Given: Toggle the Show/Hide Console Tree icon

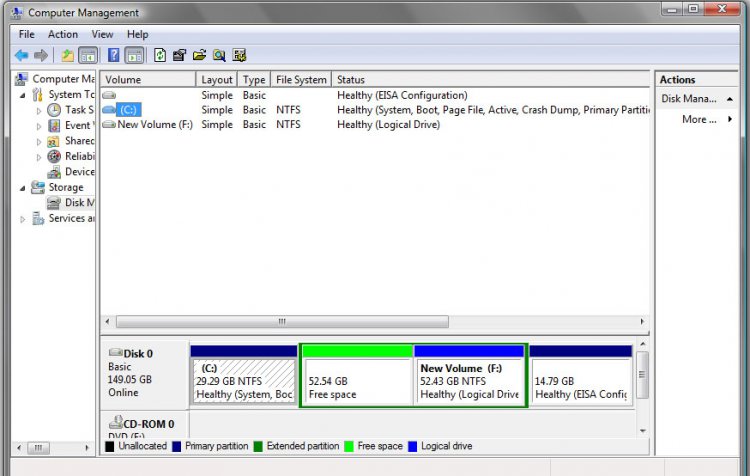Looking at the screenshot, I should (88, 55).
